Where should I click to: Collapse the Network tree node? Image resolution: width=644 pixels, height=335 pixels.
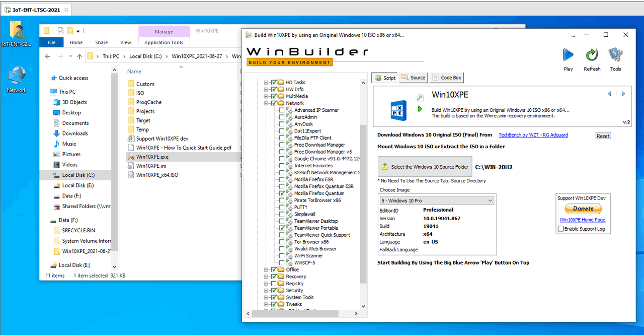[x=266, y=103]
